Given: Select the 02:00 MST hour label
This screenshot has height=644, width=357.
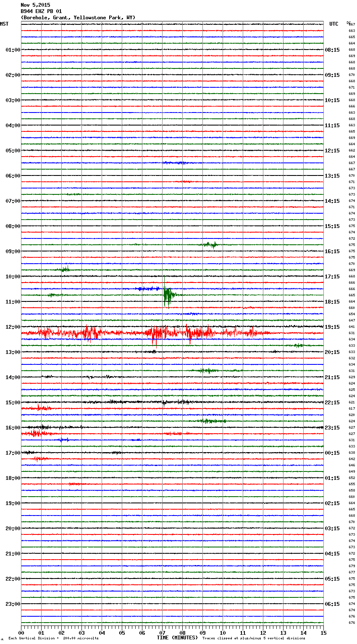Looking at the screenshot, I should pos(13,75).
